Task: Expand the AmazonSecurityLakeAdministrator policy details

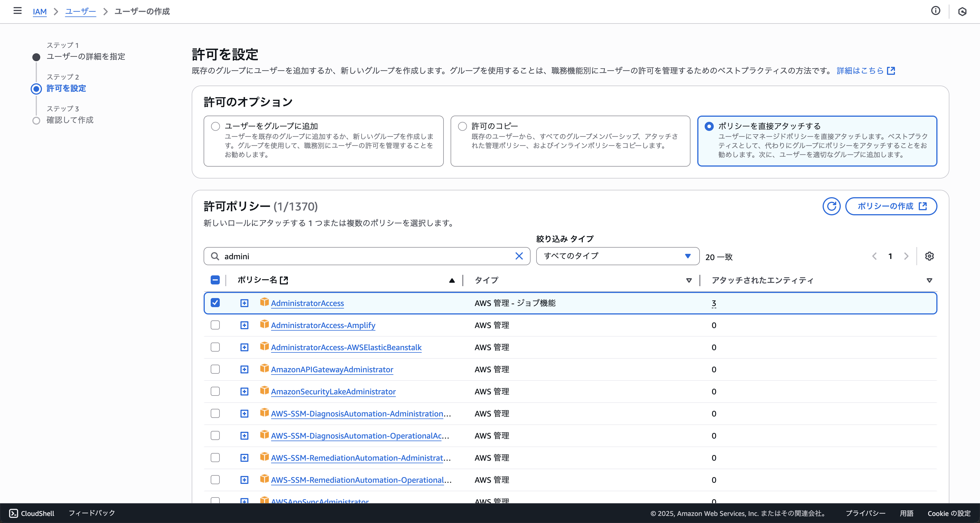Action: [x=244, y=392]
